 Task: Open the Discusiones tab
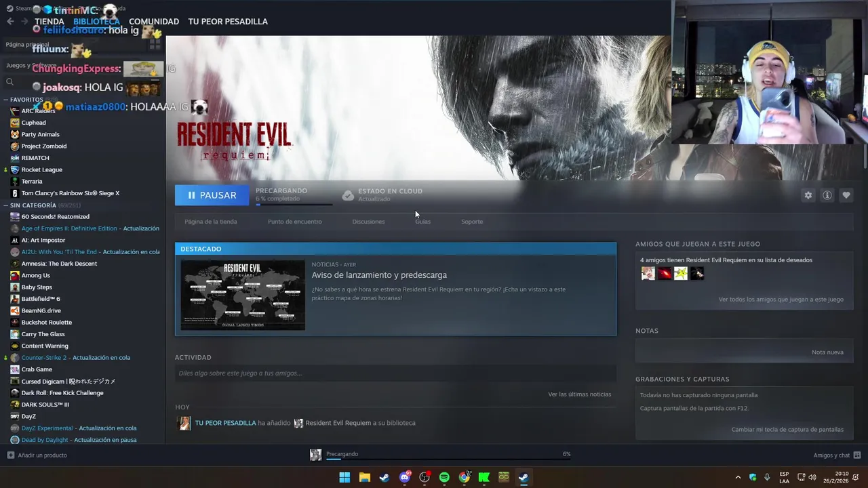point(368,222)
